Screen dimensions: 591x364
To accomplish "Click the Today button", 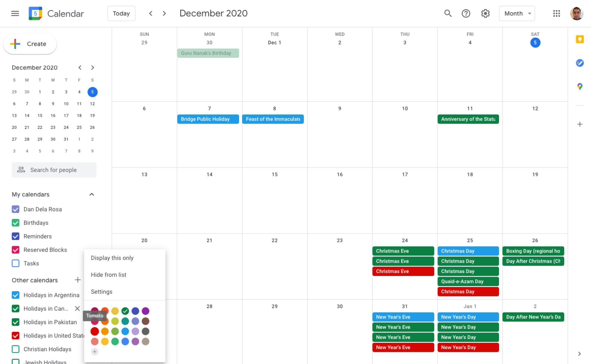I will [x=121, y=13].
